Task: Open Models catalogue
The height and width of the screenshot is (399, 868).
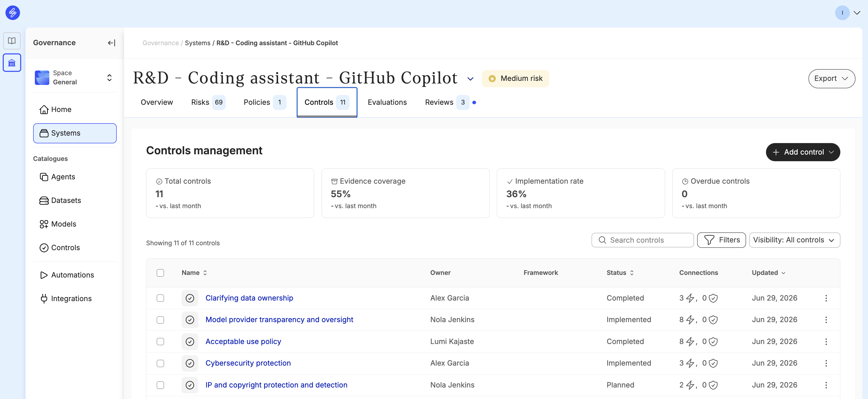Action: pos(75,224)
